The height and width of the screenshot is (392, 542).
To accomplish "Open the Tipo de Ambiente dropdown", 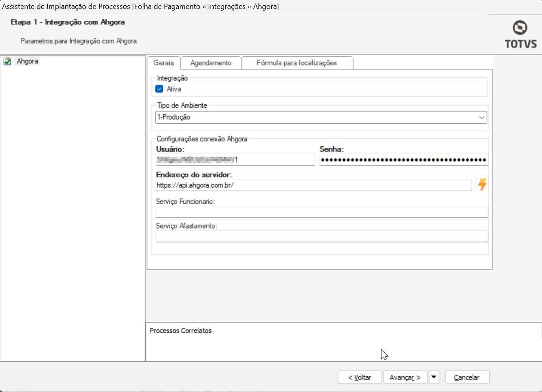I will (321, 117).
